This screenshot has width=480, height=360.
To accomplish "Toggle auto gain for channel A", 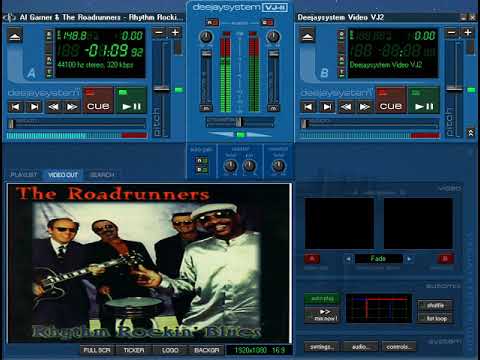I will [x=202, y=161].
